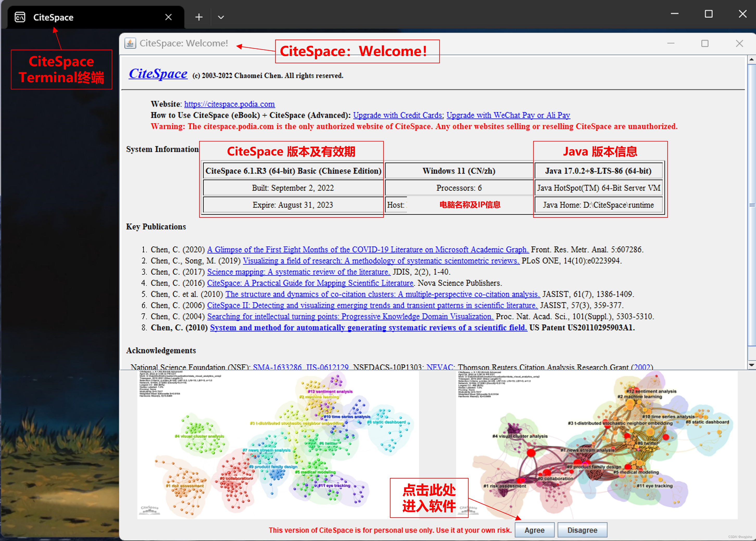This screenshot has width=756, height=541.
Task: Click the personal use only notice text
Action: coord(390,530)
